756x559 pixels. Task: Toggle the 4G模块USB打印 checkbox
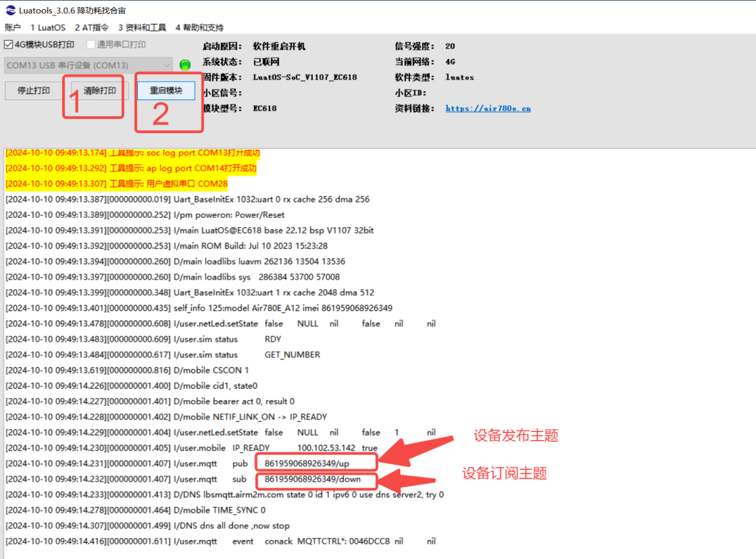(x=8, y=45)
